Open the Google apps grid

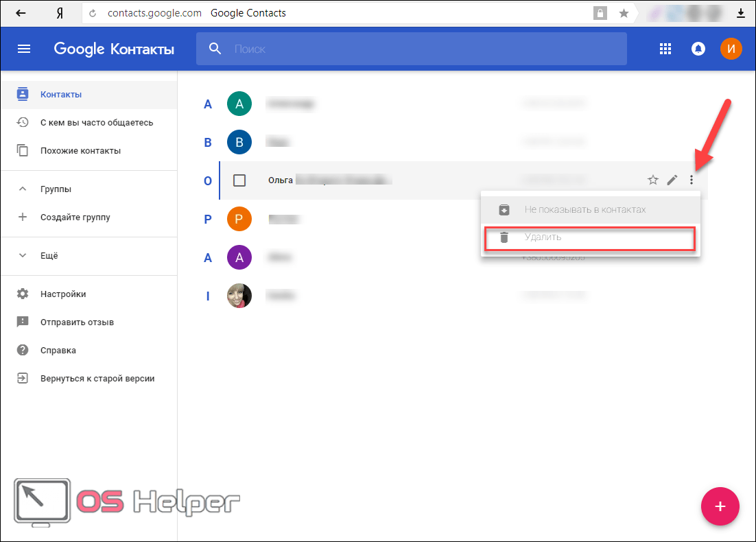tap(665, 49)
